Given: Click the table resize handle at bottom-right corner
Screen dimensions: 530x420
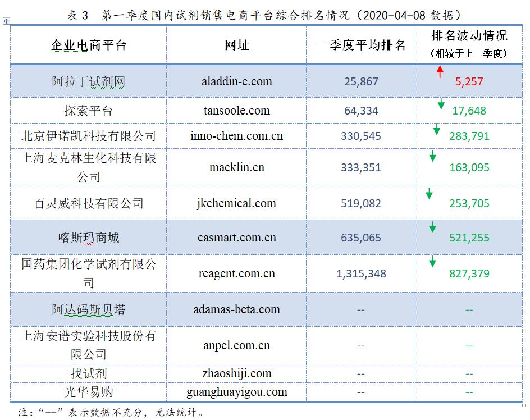Looking at the screenshot, I should click(523, 404).
